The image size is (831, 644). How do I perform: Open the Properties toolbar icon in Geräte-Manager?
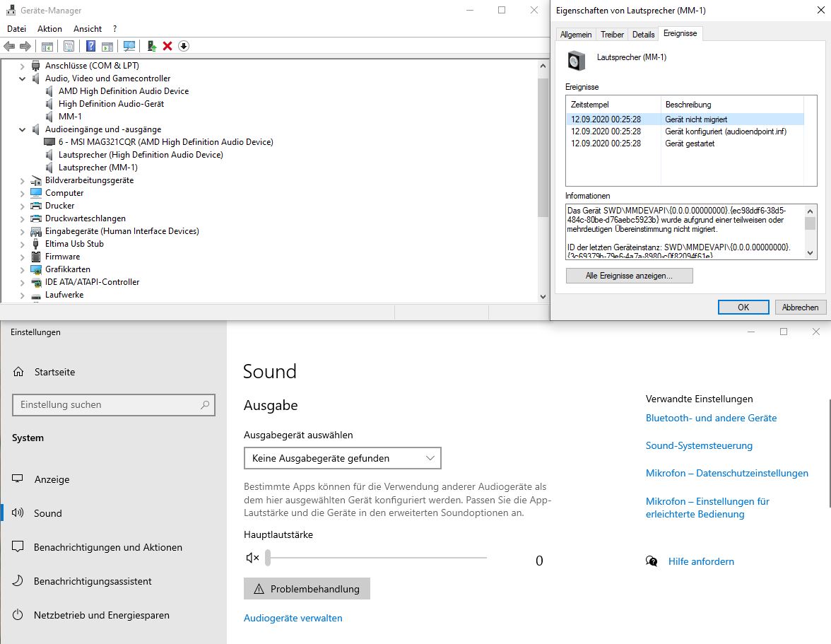(x=69, y=46)
